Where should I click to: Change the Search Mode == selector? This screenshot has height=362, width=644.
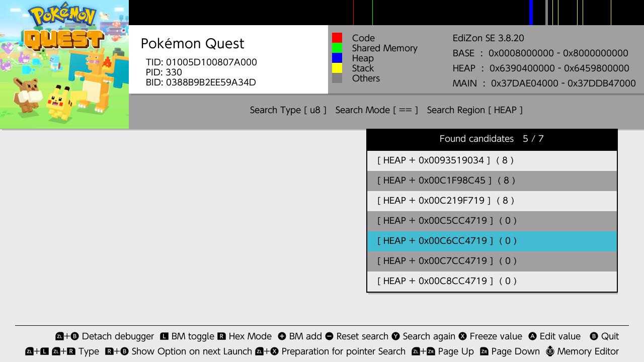coord(376,110)
